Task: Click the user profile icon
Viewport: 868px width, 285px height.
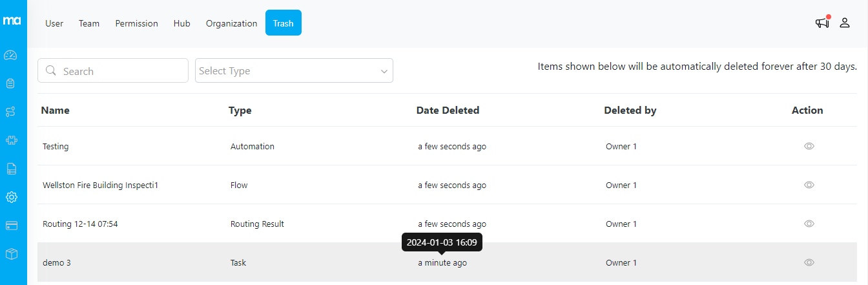Action: (845, 23)
